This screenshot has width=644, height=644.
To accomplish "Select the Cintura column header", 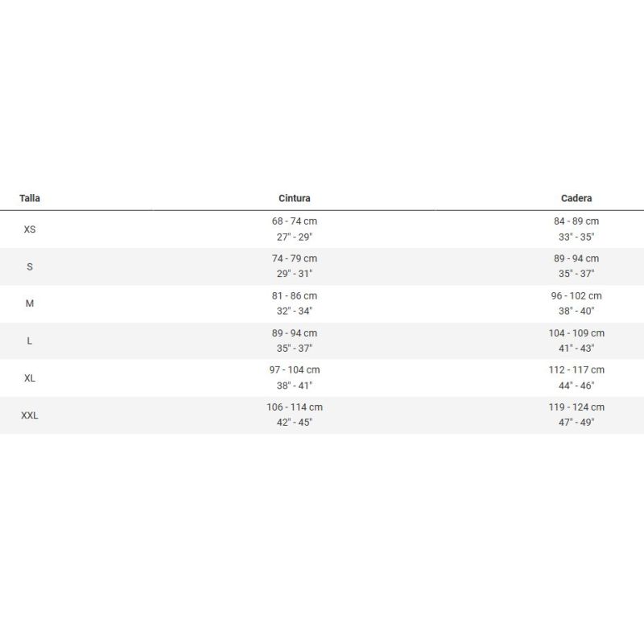I will point(295,198).
